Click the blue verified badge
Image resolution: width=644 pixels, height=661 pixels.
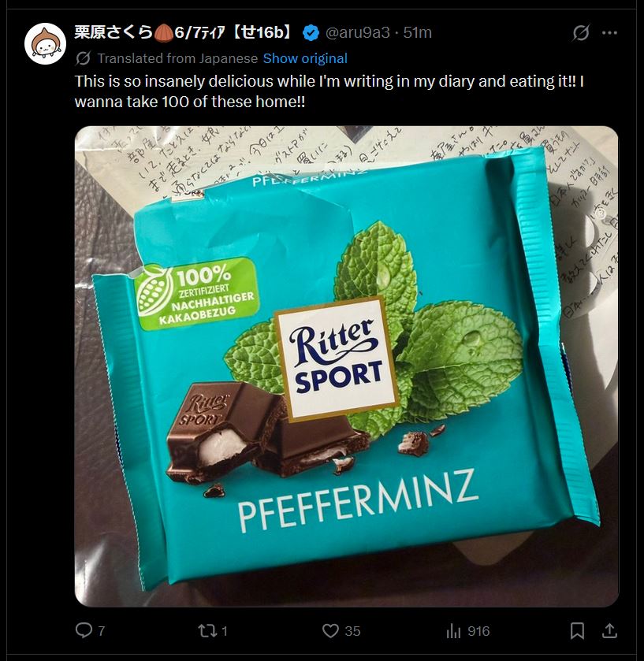click(311, 33)
